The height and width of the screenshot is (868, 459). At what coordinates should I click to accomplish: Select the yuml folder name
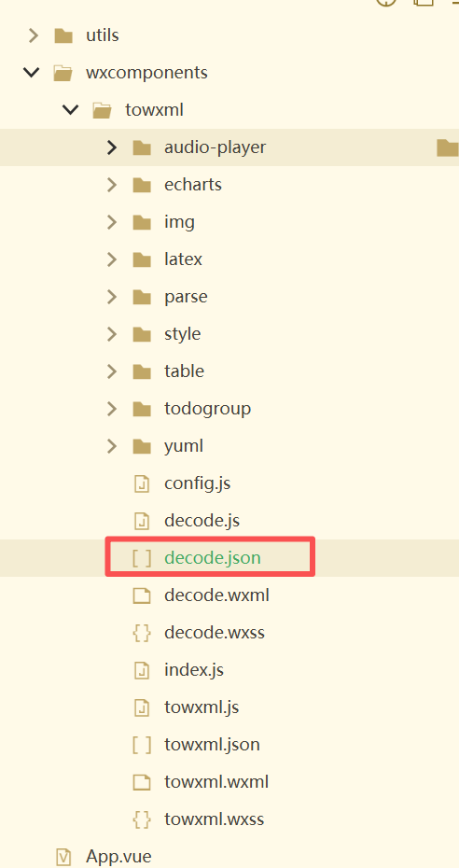click(184, 446)
